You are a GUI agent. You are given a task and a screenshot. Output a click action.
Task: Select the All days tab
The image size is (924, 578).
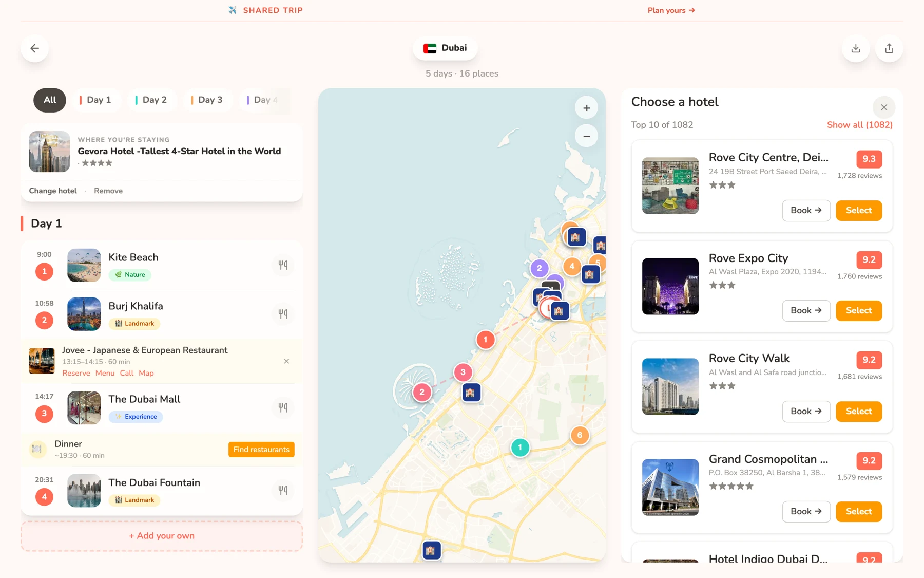click(x=50, y=100)
